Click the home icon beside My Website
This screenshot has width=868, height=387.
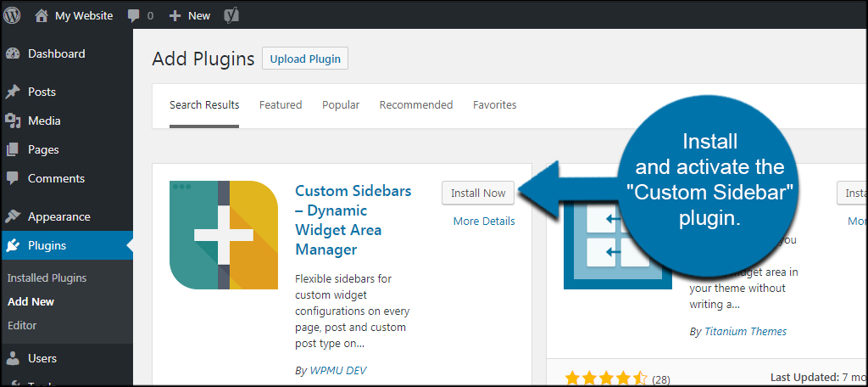pyautogui.click(x=42, y=15)
